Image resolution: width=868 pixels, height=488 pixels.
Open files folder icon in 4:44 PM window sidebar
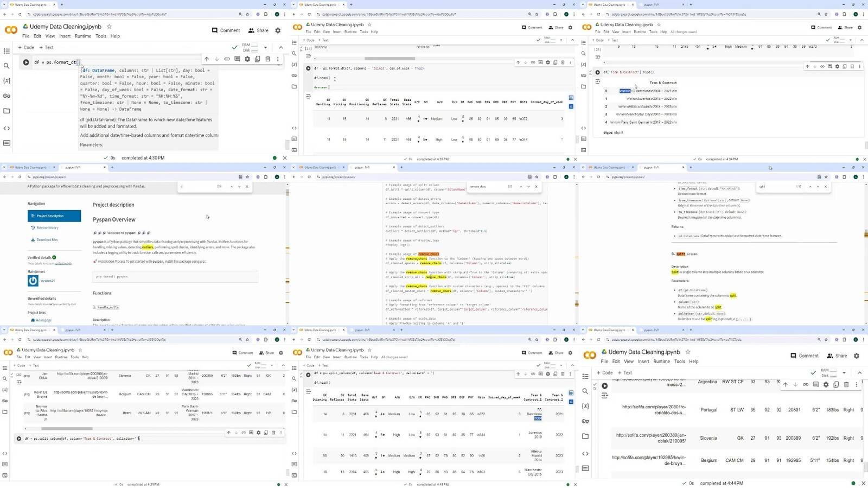coord(585,436)
